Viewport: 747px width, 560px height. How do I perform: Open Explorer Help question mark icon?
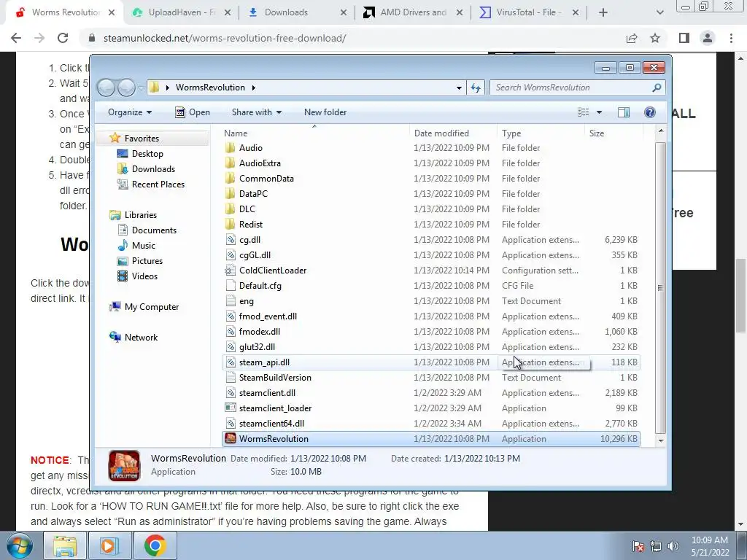649,112
